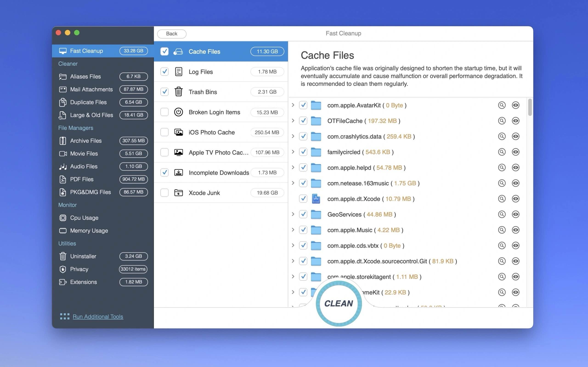The height and width of the screenshot is (367, 588).
Task: Click the Uninstaller trash icon
Action: (63, 256)
